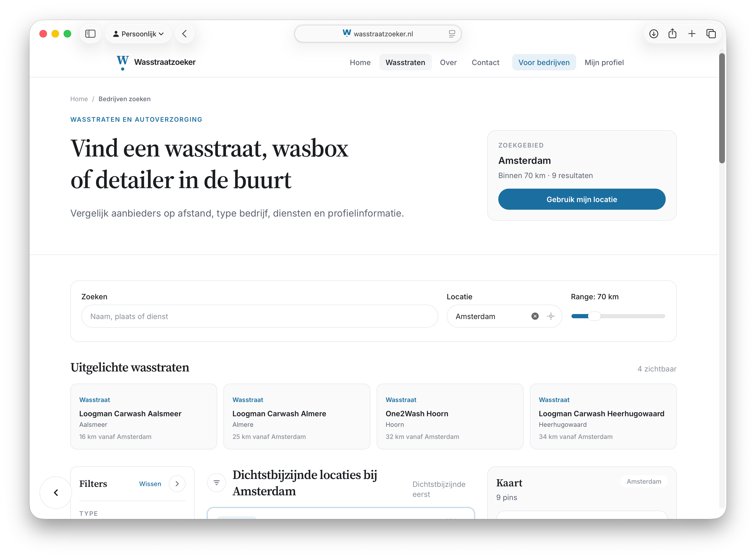Open the Loogman Carwash Heerhugowaard card
This screenshot has height=558, width=756.
[603, 417]
